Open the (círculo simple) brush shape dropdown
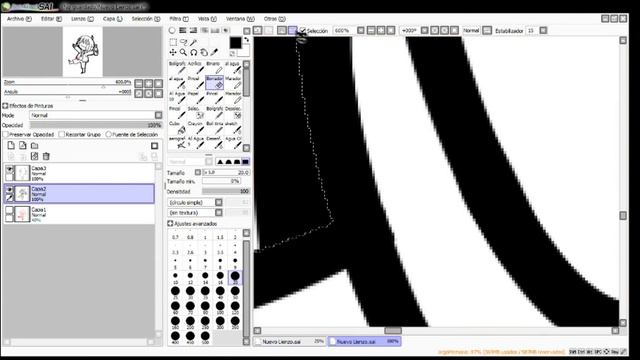The image size is (640, 360). point(219,202)
